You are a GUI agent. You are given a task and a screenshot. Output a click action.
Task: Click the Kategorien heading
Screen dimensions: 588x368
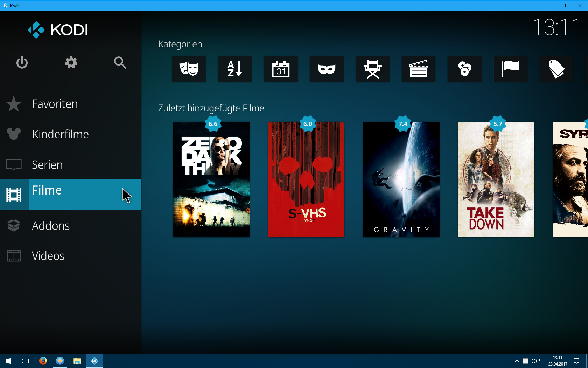pos(180,44)
